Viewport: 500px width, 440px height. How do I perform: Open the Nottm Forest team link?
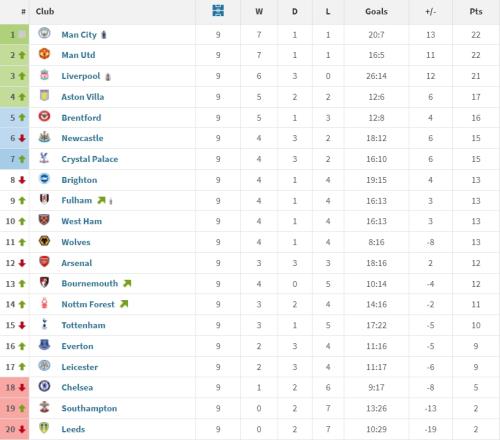pos(88,304)
